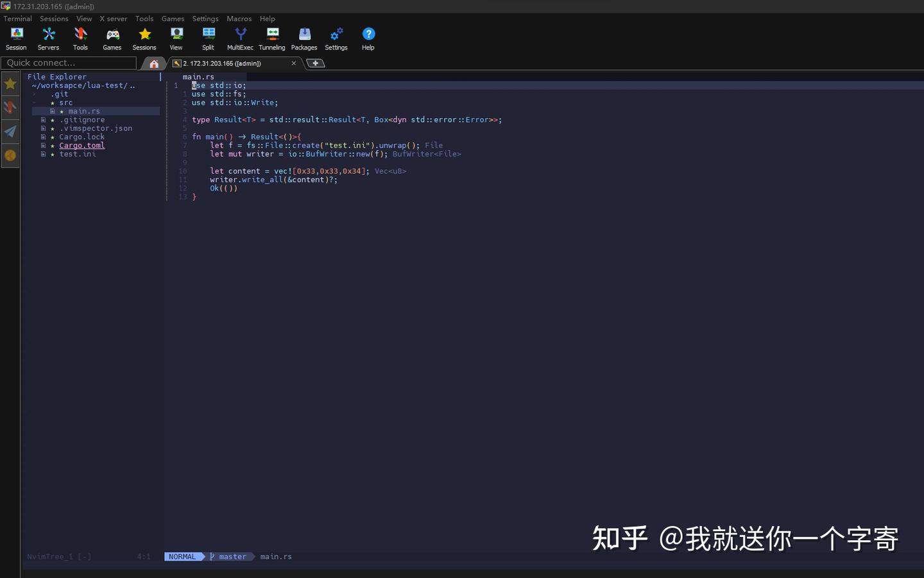Screen dimensions: 924x578
Task: Open the sidebar Macros paper plane icon
Action: tap(10, 132)
